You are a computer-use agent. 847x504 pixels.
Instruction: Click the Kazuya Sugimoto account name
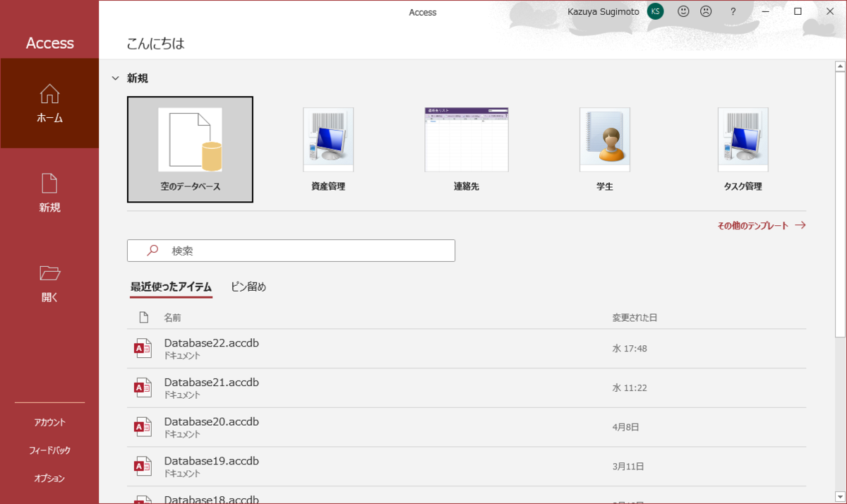tap(603, 12)
